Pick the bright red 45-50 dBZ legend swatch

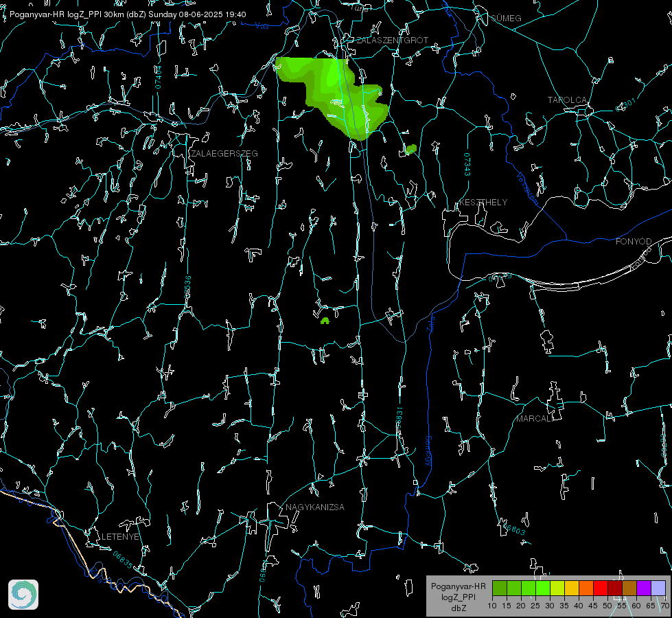pos(601,588)
